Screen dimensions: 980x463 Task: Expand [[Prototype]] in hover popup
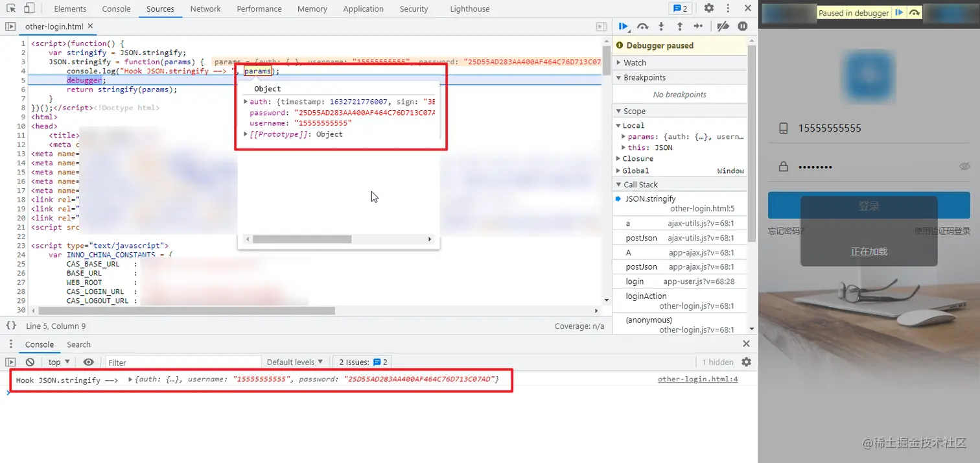click(246, 134)
